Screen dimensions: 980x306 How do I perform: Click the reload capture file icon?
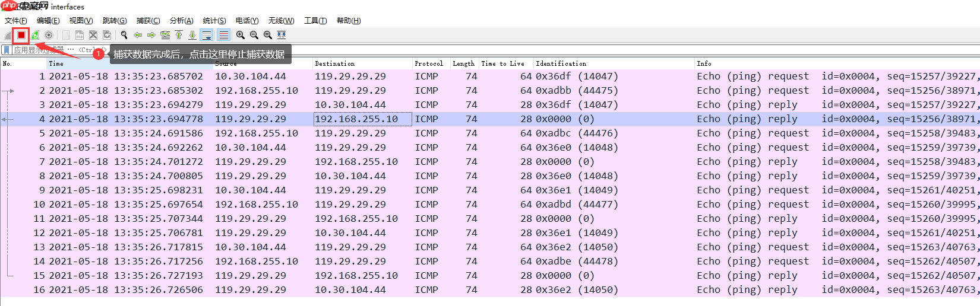(107, 35)
